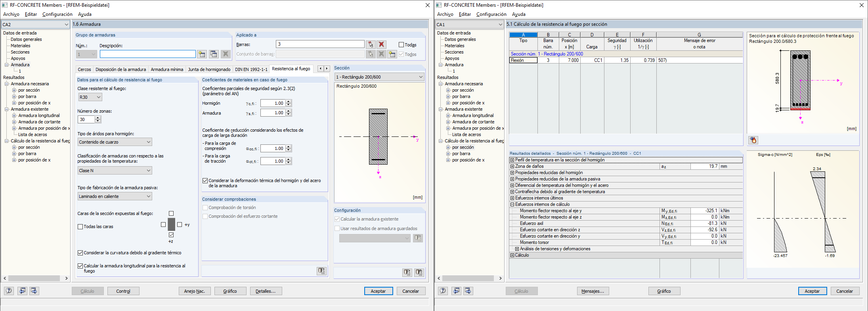The image size is (868, 311).
Task: Click the Descripción input field
Action: [x=148, y=54]
